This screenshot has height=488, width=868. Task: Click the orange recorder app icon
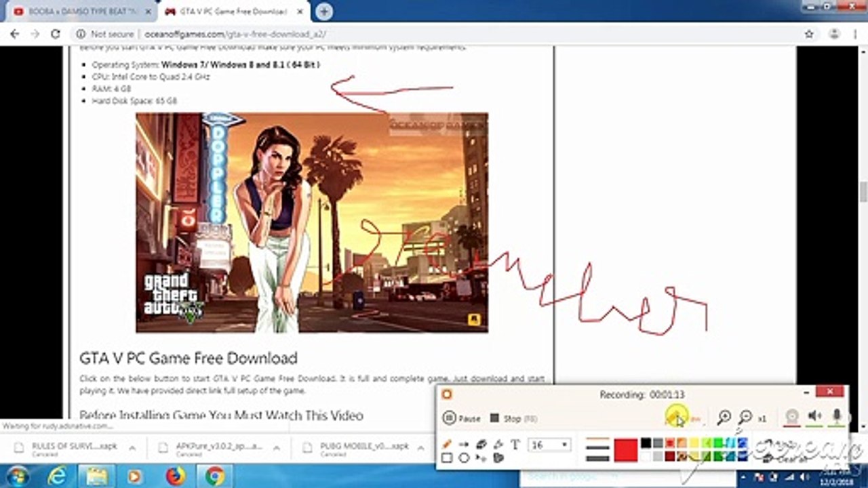[447, 394]
